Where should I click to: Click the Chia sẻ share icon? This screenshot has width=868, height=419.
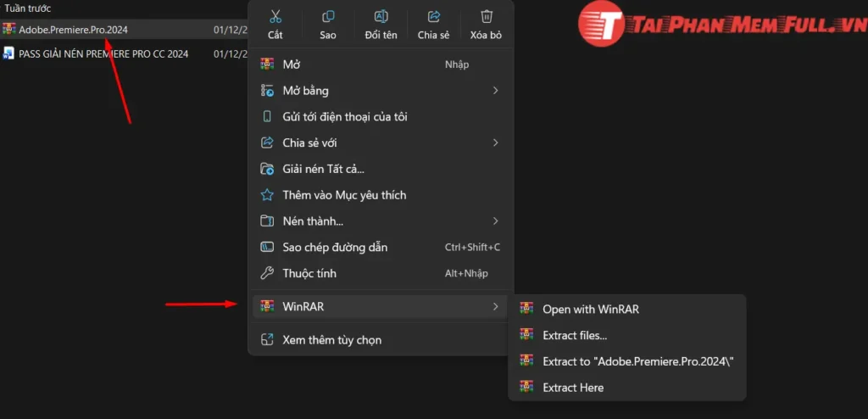[434, 15]
